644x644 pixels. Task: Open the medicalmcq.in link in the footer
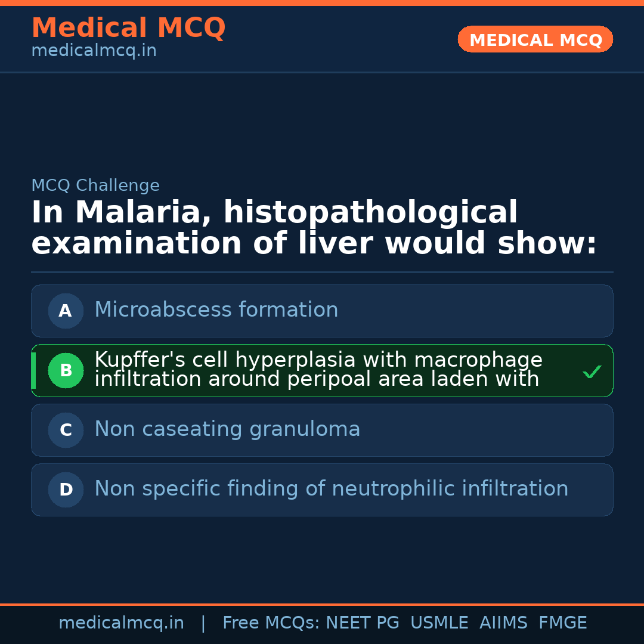pos(121,623)
